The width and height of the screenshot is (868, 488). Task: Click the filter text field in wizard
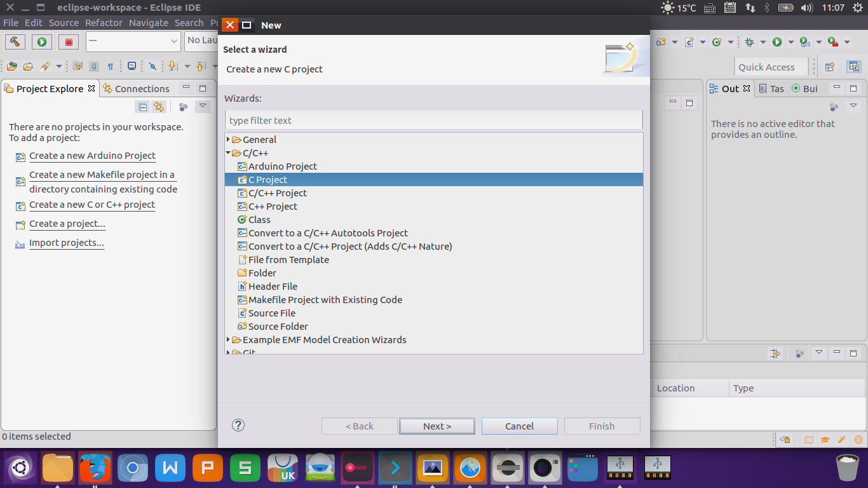coord(434,120)
